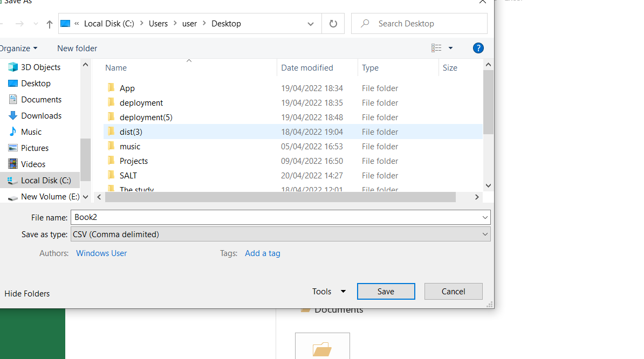Image resolution: width=644 pixels, height=359 pixels.
Task: Select 3D Objects in the navigation pane
Action: coord(40,67)
